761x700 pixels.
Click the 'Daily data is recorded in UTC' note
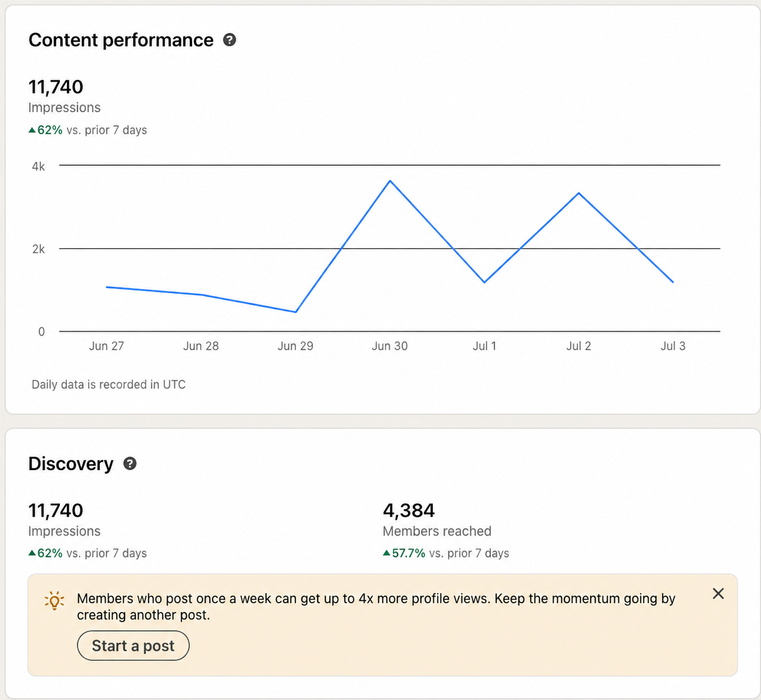point(109,385)
